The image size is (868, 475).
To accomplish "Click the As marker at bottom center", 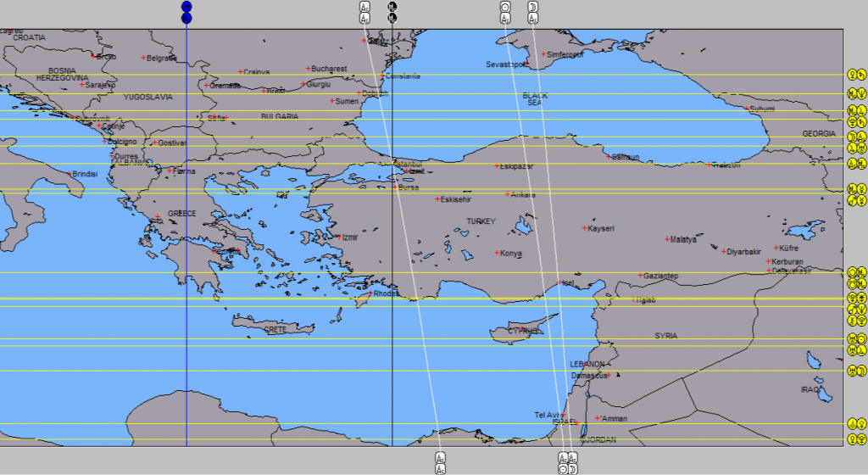I will coord(440,458).
